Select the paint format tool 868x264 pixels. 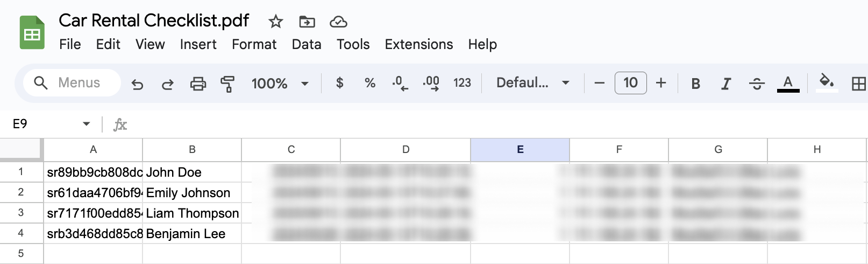click(227, 84)
